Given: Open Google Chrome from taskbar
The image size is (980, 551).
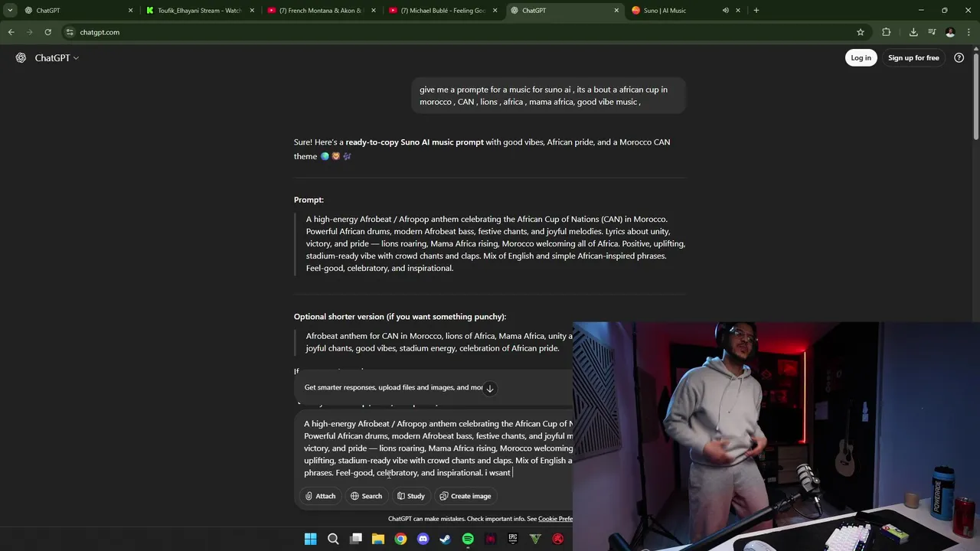Looking at the screenshot, I should click(x=400, y=539).
